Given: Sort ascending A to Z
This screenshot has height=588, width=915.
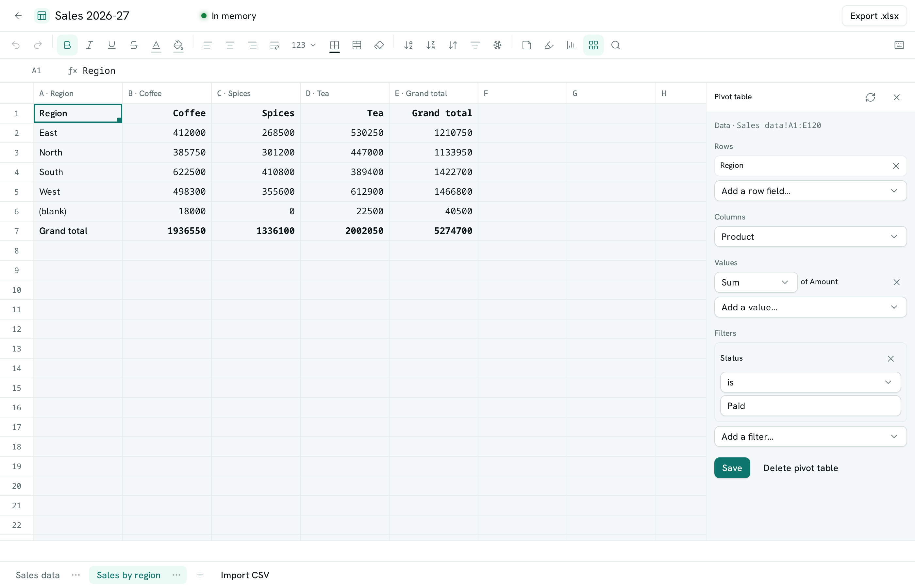Looking at the screenshot, I should (408, 45).
